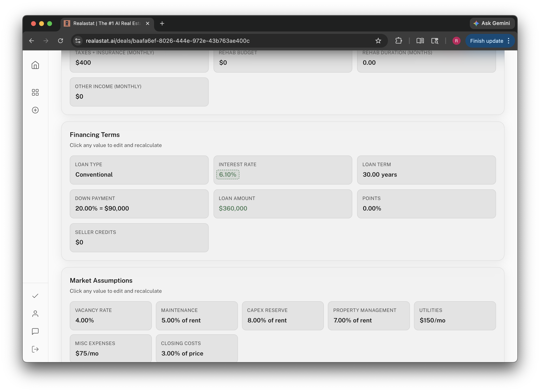Edit Rehab Duration 0.00 value
Screen dimensions: 540x392
coord(369,63)
